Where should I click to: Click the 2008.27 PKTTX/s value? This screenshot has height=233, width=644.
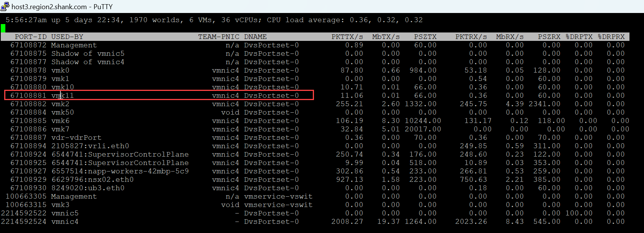click(x=347, y=222)
